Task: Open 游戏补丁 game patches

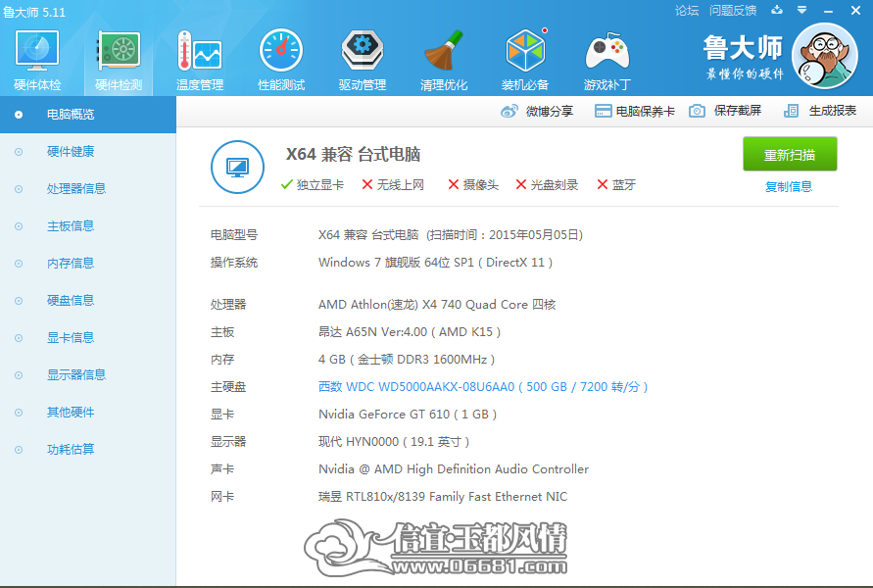Action: [606, 60]
